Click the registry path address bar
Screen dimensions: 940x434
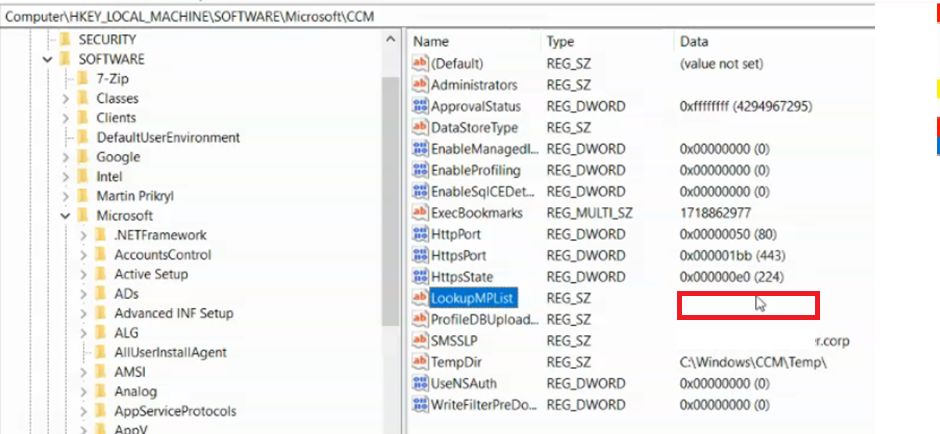point(438,16)
